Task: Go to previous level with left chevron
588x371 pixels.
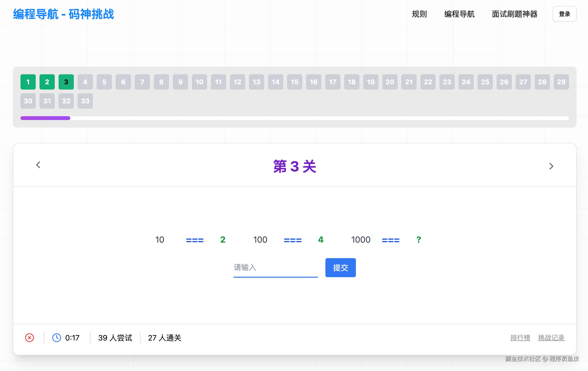Action: 38,165
